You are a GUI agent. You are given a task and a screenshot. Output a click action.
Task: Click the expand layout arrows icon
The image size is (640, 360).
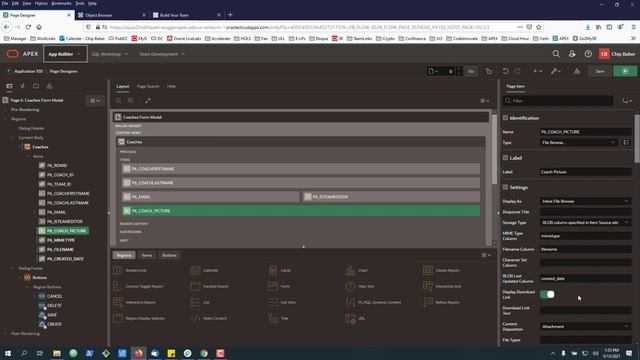coord(148,100)
